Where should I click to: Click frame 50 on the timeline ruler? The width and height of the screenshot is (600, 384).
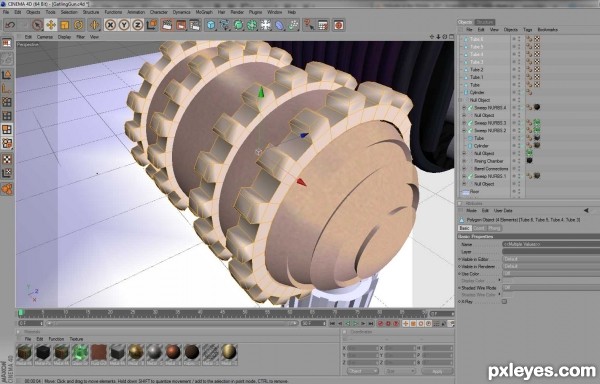point(245,313)
